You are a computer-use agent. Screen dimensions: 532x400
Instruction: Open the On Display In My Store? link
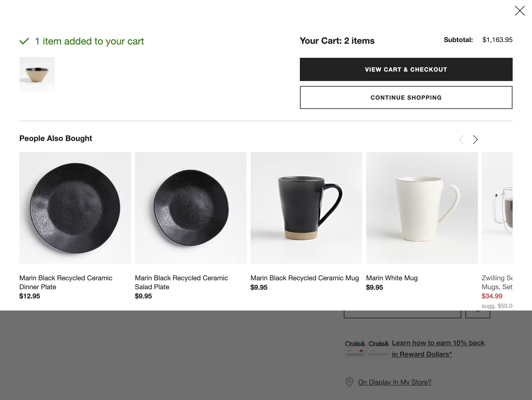(394, 382)
